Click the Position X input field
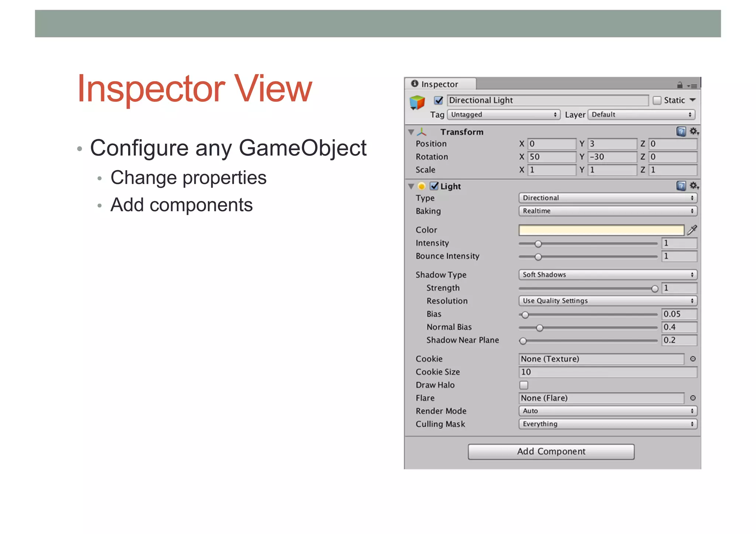Image resolution: width=756 pixels, height=534 pixels. point(552,144)
